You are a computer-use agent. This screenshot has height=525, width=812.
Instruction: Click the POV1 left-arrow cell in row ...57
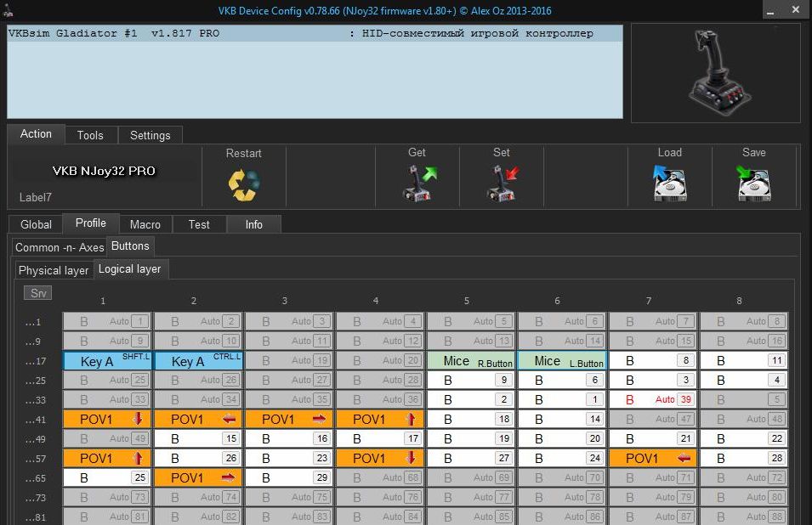pyautogui.click(x=653, y=458)
